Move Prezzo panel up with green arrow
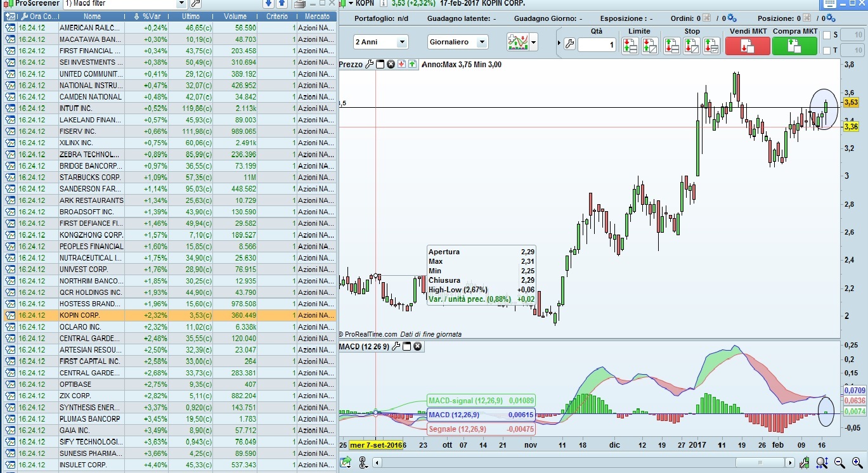This screenshot has width=868, height=473. click(x=412, y=64)
